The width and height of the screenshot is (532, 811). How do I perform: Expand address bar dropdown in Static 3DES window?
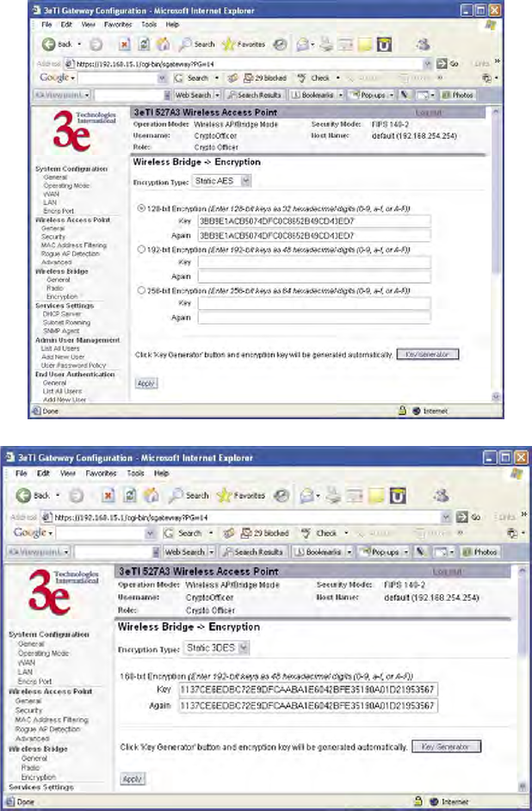pyautogui.click(x=446, y=517)
